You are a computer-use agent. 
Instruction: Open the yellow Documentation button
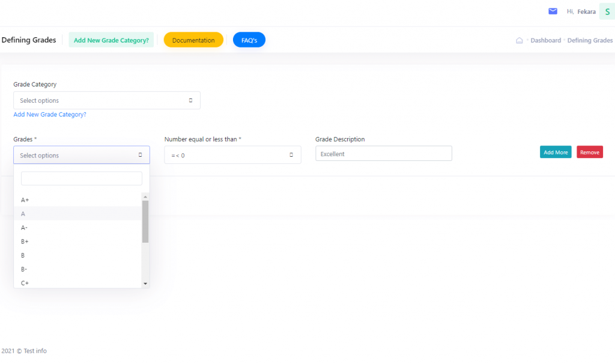coord(193,40)
